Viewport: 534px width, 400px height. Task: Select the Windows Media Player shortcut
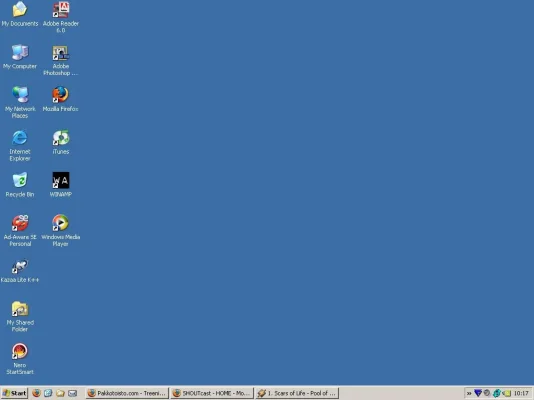61,230
